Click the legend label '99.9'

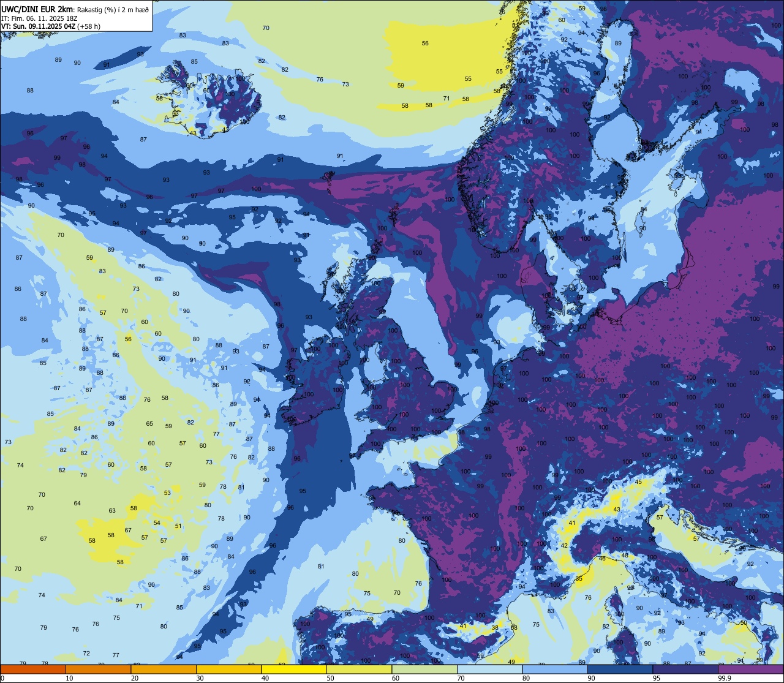coord(725,678)
